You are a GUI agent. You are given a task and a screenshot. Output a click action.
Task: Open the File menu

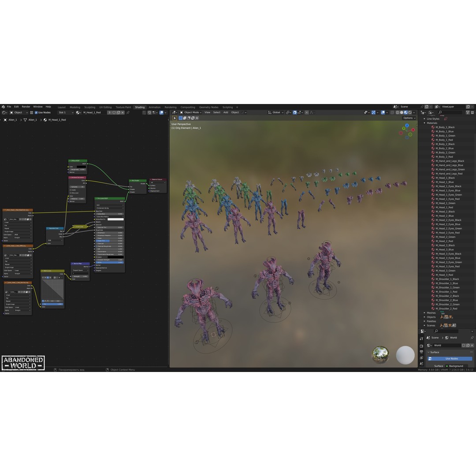click(9, 107)
